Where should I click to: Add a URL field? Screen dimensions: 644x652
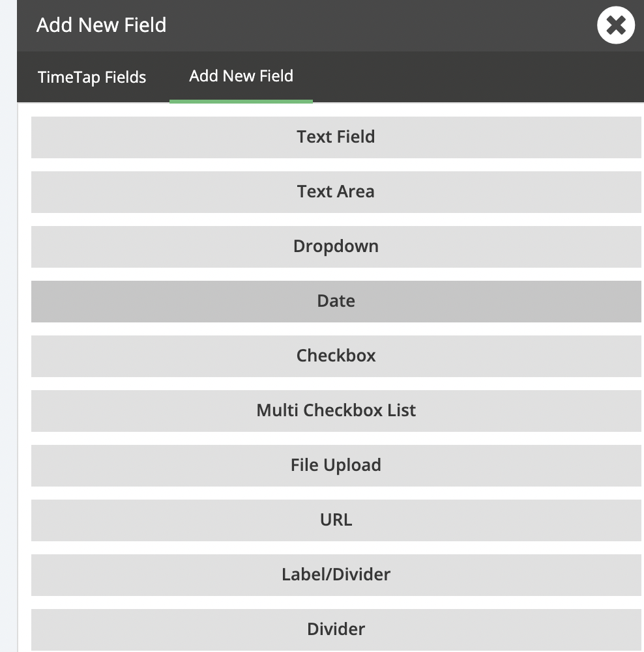(336, 520)
